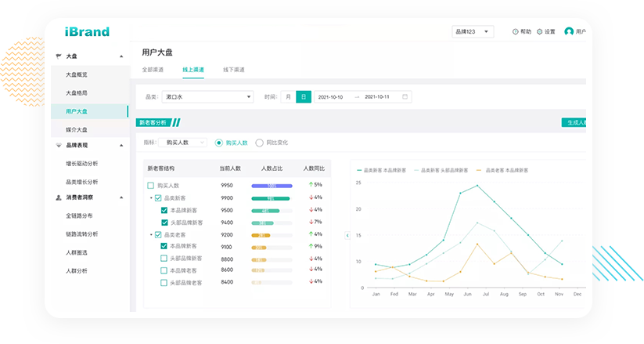Screen dimensions: 644x344
Task: Open the 品牌123 brand dropdown
Action: click(473, 31)
